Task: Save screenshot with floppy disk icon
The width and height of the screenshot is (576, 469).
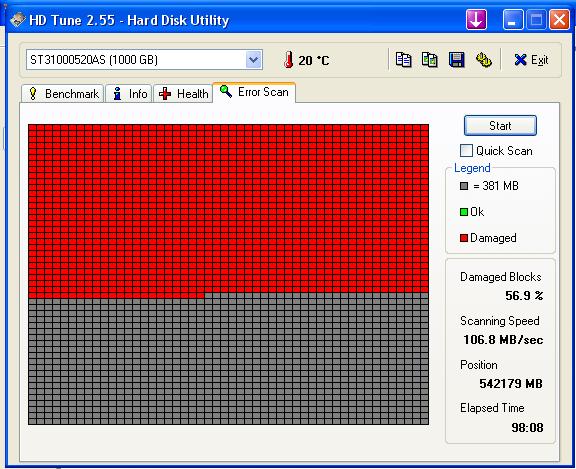Action: click(457, 60)
